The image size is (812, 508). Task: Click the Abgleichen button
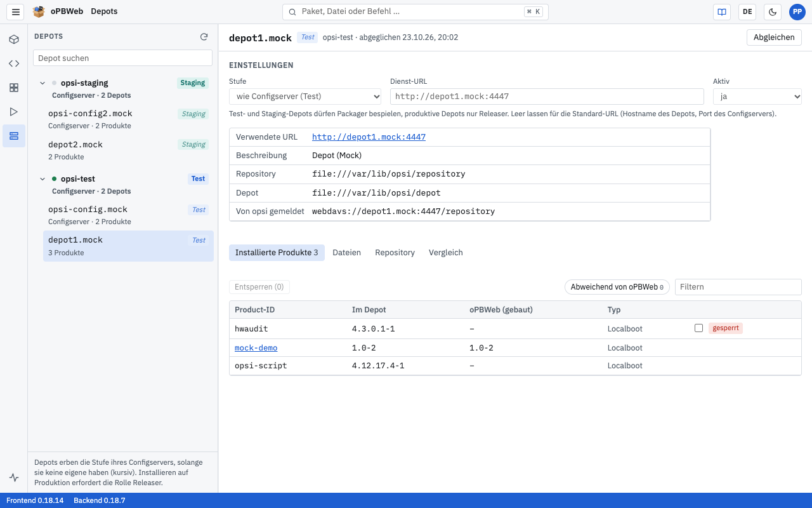[774, 37]
